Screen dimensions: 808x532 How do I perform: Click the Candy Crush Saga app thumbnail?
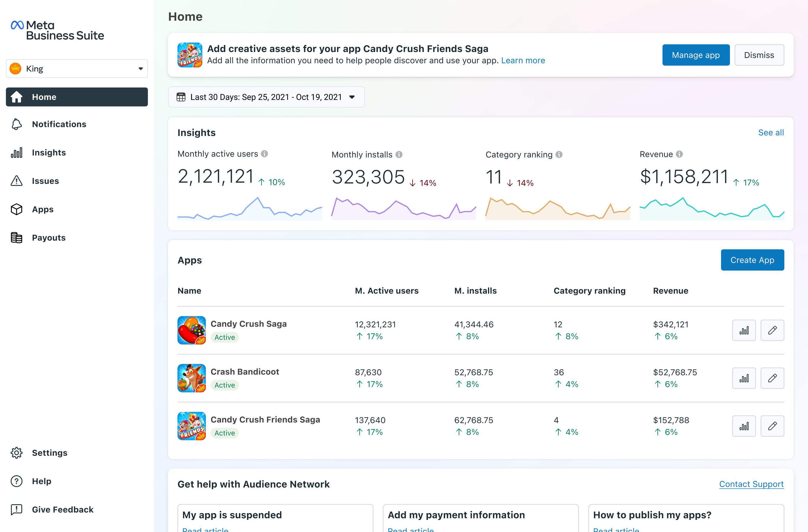pos(191,330)
